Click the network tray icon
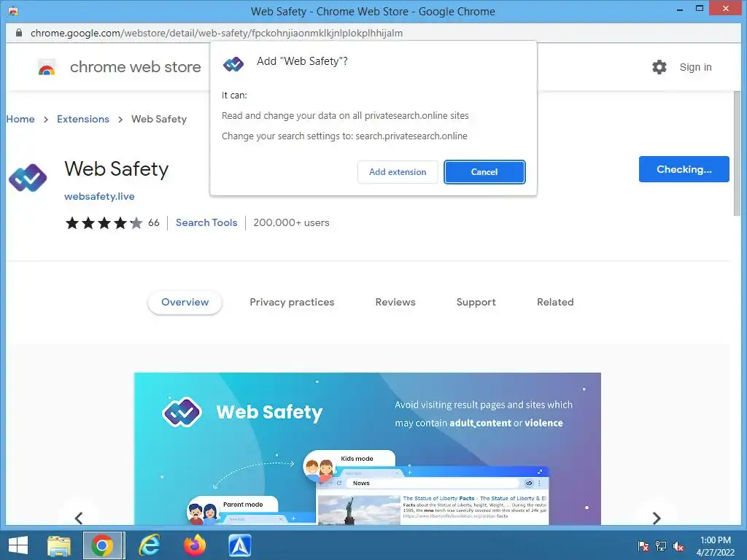 click(661, 545)
